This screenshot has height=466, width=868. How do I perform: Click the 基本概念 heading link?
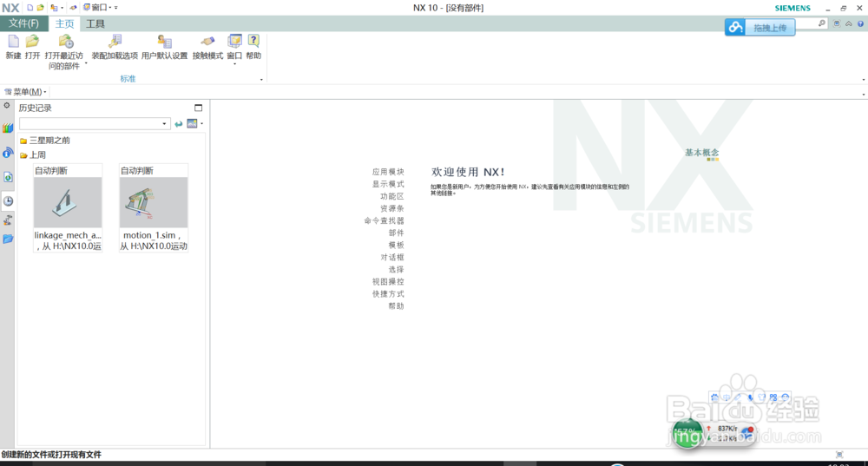[x=702, y=153]
